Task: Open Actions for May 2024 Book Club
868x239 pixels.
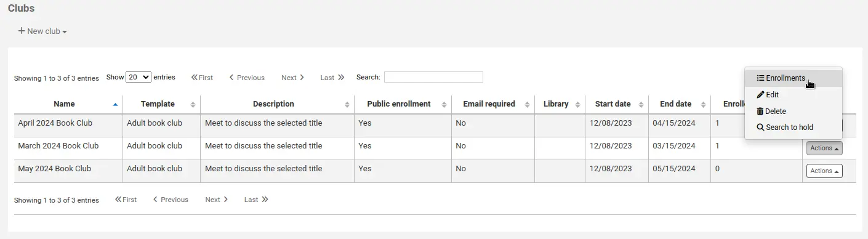Action: tap(824, 171)
